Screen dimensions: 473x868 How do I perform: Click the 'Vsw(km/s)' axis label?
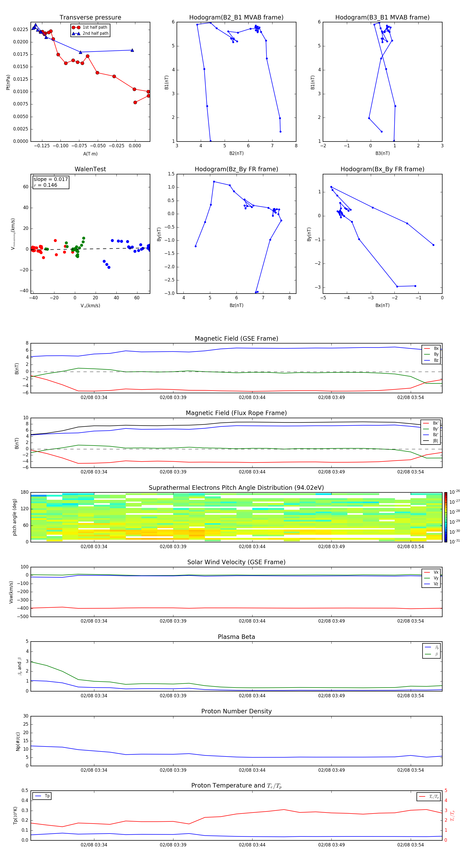point(11,592)
